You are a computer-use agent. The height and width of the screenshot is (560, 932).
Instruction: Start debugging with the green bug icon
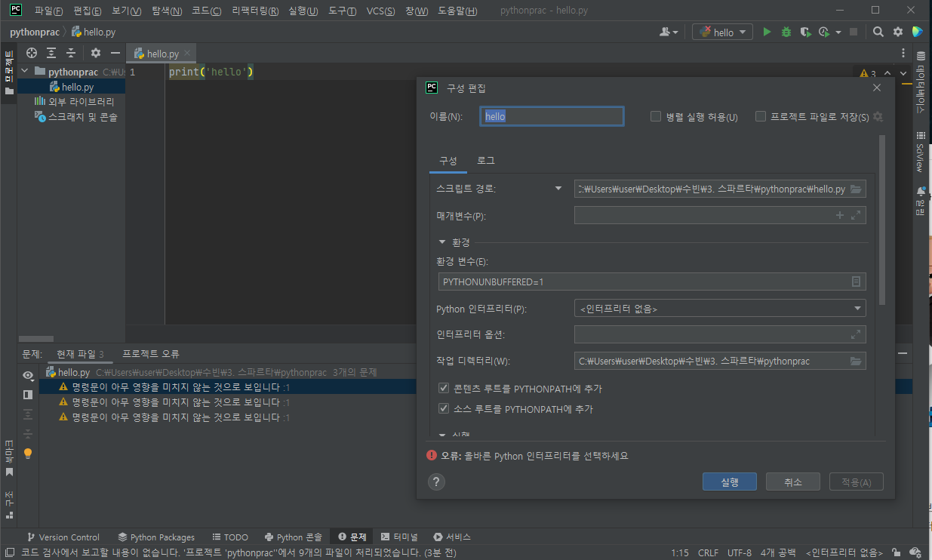coord(786,32)
